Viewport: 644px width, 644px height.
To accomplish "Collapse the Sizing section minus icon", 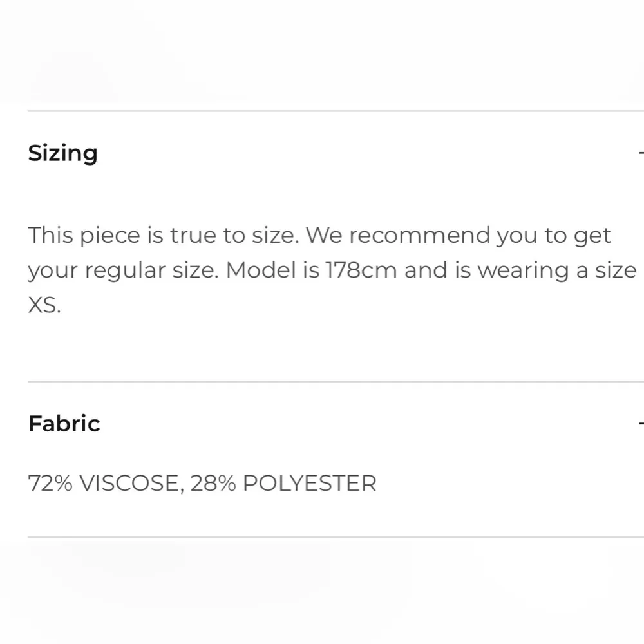I will [x=641, y=153].
